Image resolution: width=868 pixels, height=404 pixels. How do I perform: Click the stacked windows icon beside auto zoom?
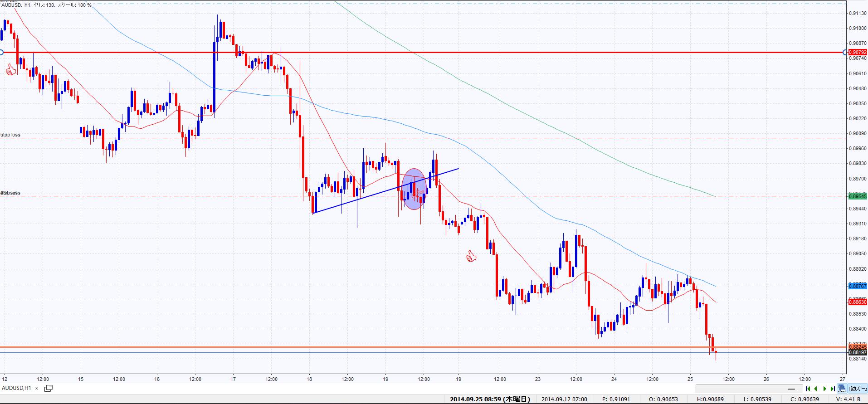842,389
